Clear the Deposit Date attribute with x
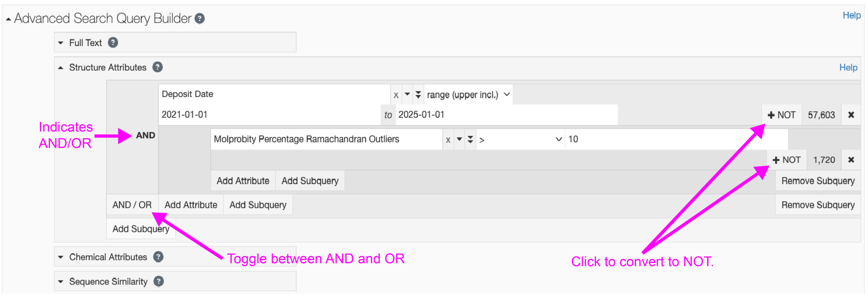 [396, 95]
